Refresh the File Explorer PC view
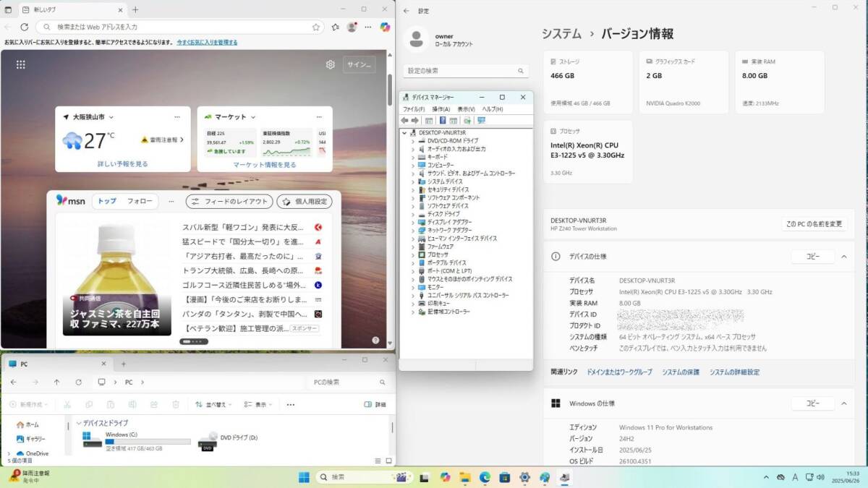Screen dimensions: 868x488 79,382
